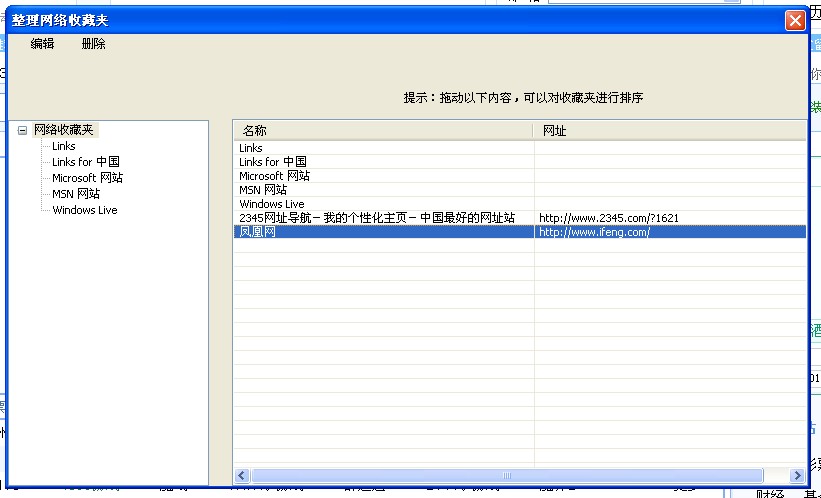This screenshot has width=821, height=498.
Task: Select 凤凰网 bookmark row
Action: click(520, 231)
